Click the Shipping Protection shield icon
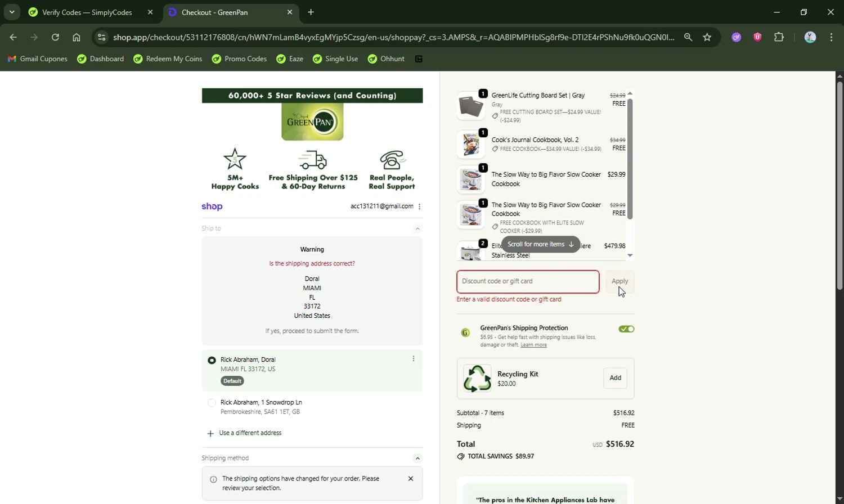844x504 pixels. click(465, 332)
